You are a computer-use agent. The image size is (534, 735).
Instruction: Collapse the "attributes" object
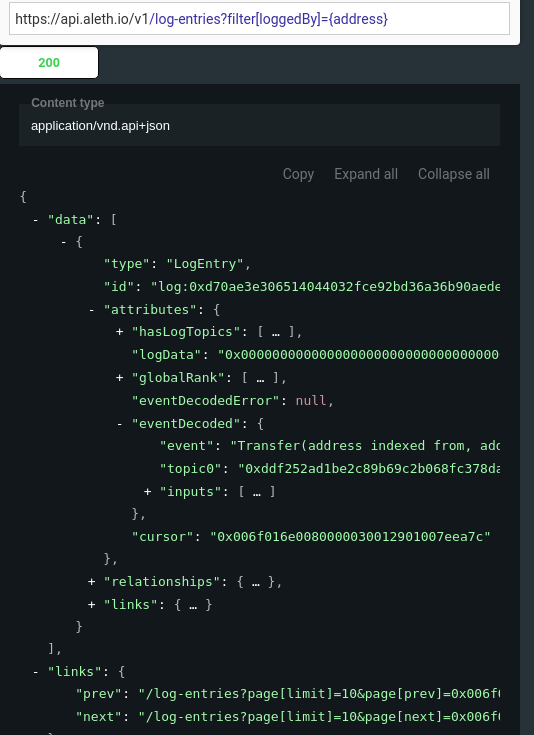click(92, 309)
